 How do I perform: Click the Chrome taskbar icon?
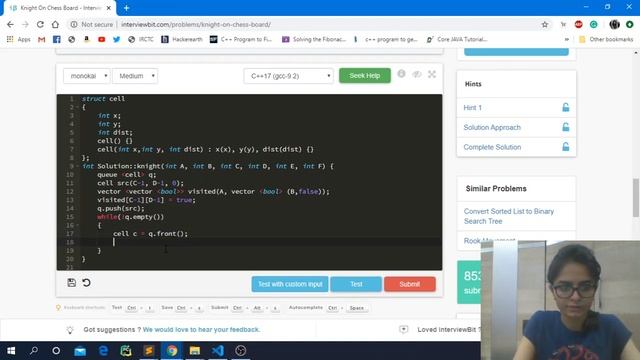coord(172,351)
